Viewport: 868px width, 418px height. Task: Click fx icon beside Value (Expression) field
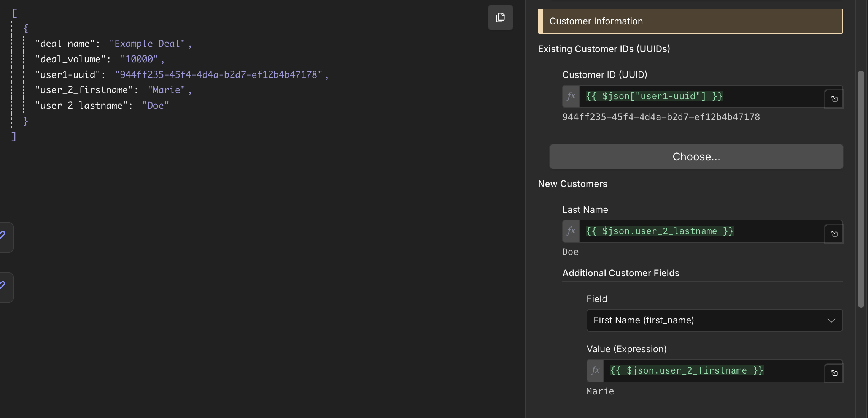(x=595, y=370)
